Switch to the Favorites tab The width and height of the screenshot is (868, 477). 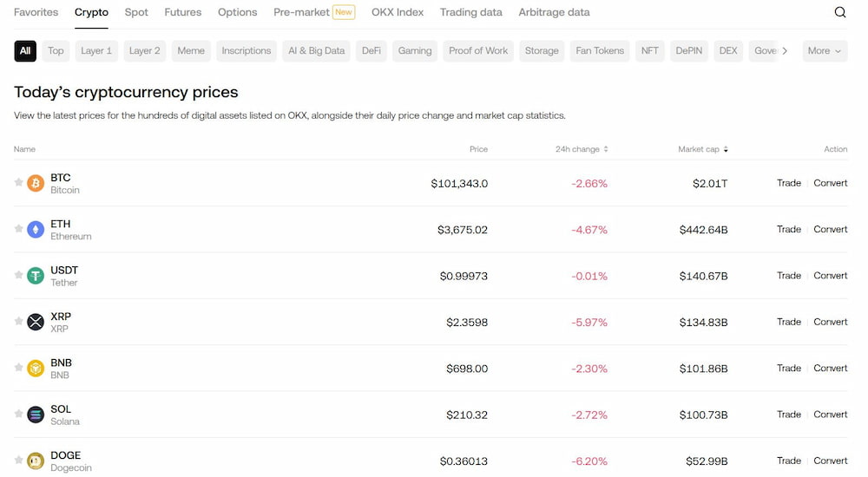36,12
